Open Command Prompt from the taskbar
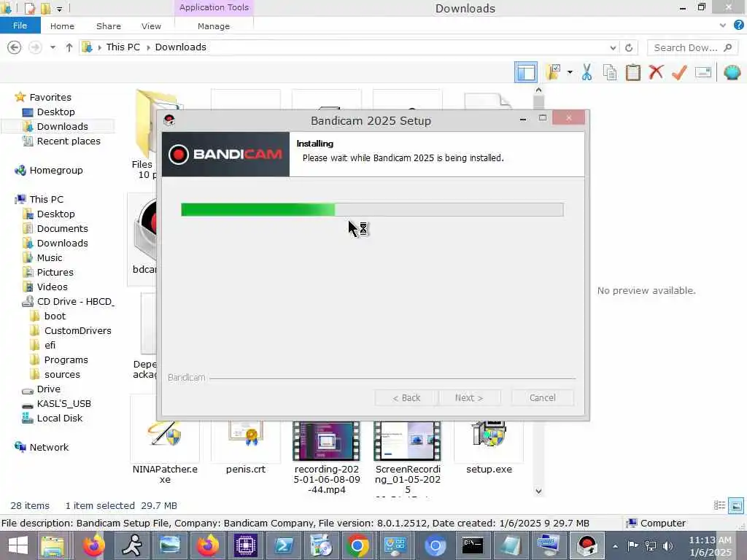The height and width of the screenshot is (560, 747). click(472, 545)
